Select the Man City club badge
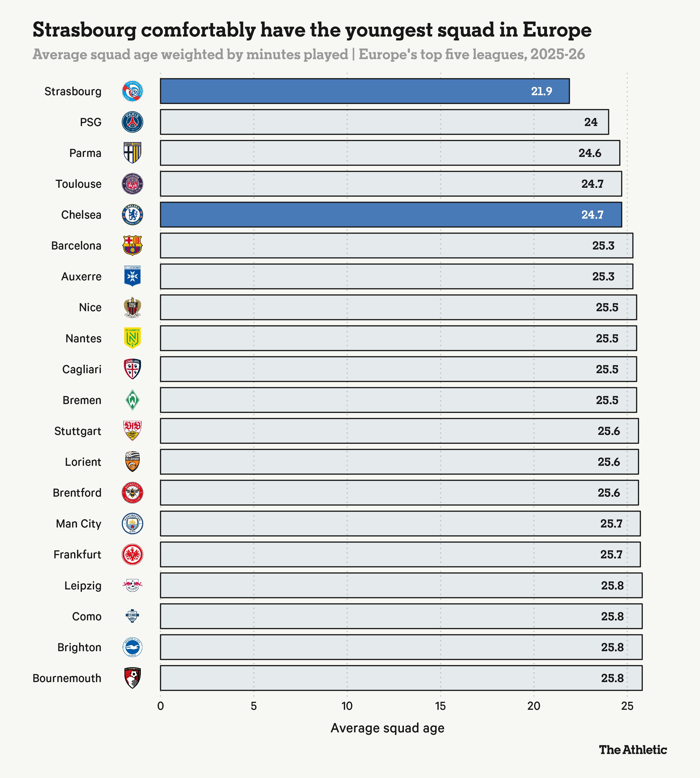Image resolution: width=700 pixels, height=778 pixels. (x=132, y=524)
